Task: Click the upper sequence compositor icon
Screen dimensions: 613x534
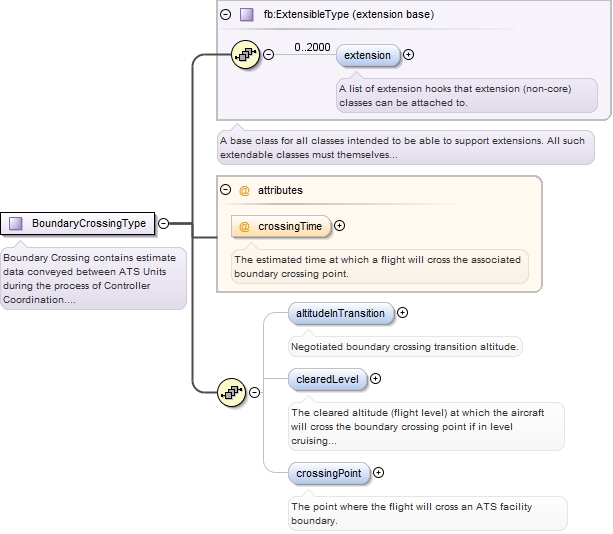Action: 244,54
